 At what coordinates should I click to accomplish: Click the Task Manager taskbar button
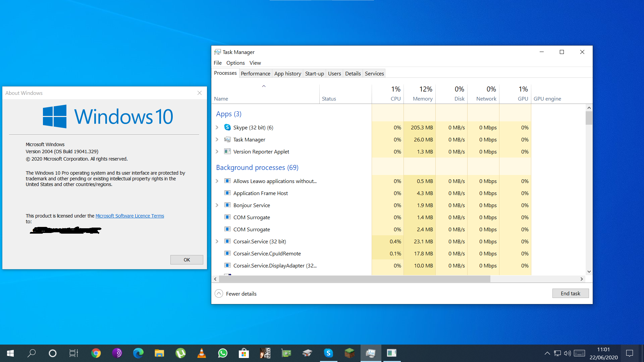click(371, 353)
